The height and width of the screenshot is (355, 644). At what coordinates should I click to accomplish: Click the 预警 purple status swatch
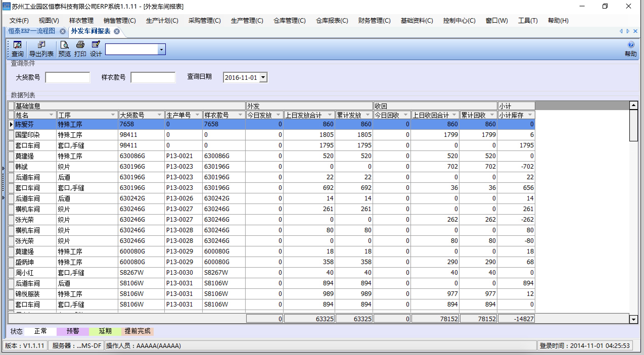click(73, 331)
